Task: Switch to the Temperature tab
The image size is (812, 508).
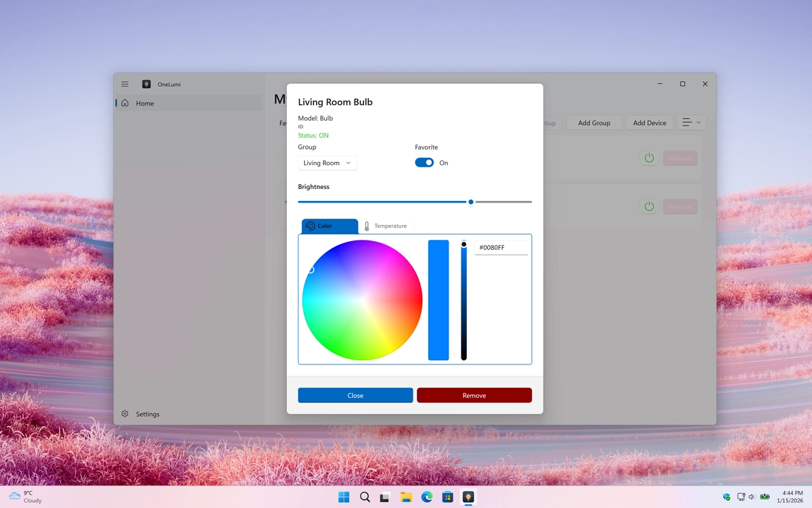Action: (387, 226)
